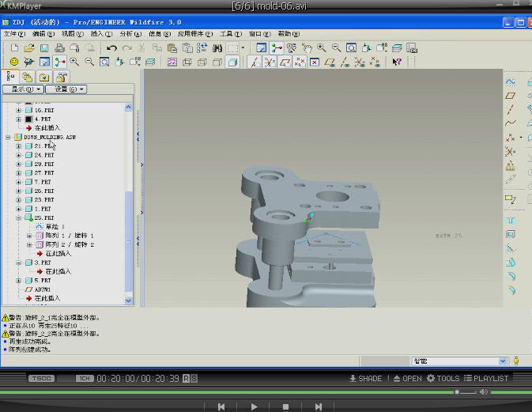Click the right-side datum points tool
This screenshot has height=412, width=532.
[511, 138]
